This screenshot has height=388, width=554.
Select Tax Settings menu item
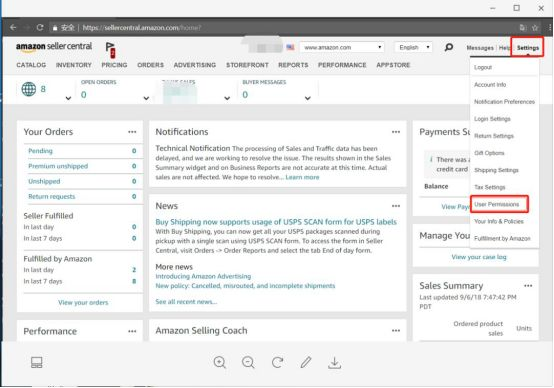point(489,187)
